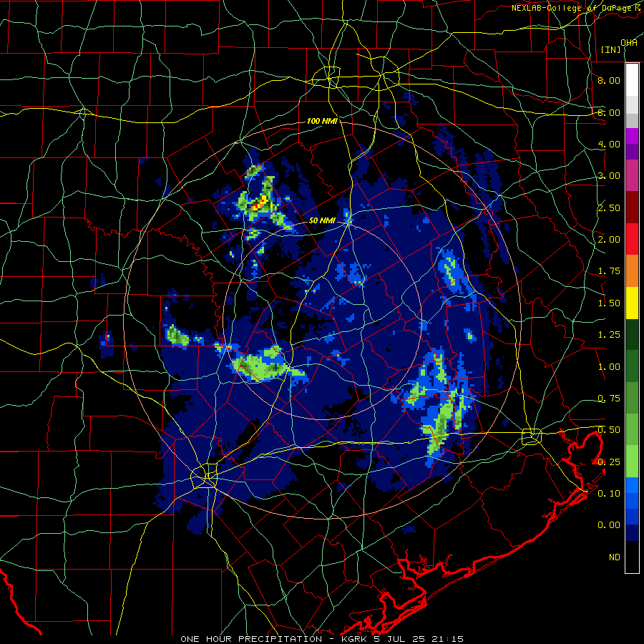Image resolution: width=644 pixels, height=644 pixels.
Task: Select the 2.00 legend value
Action: pos(609,240)
